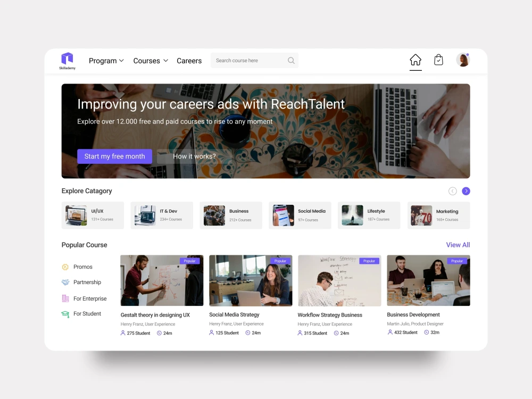Open the Social Media Strategy course thumbnail
Screen dimensions: 532x399
pos(250,280)
